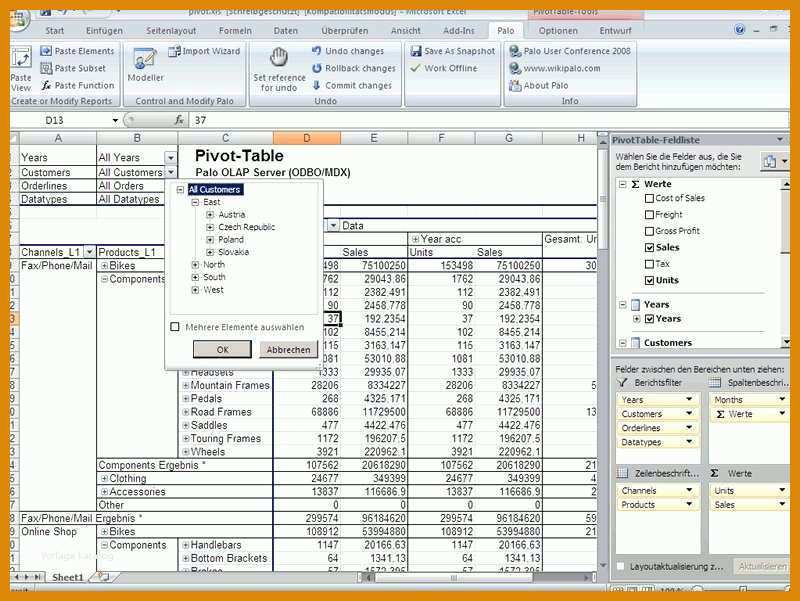Switch to the Start ribbon tab
The image size is (800, 601).
click(55, 31)
